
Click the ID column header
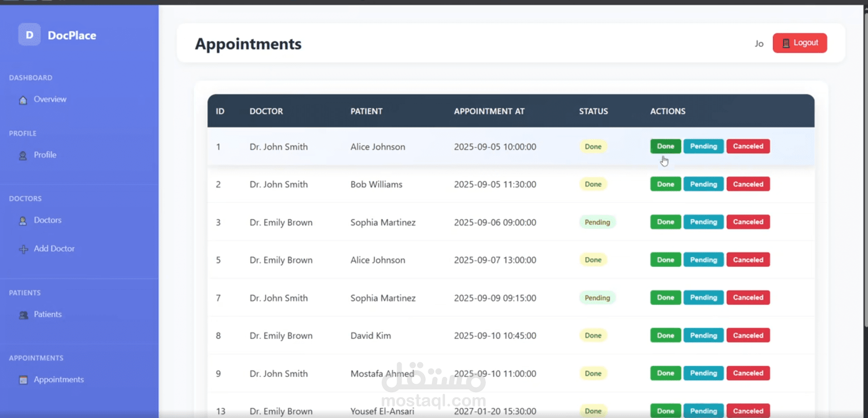coord(220,111)
